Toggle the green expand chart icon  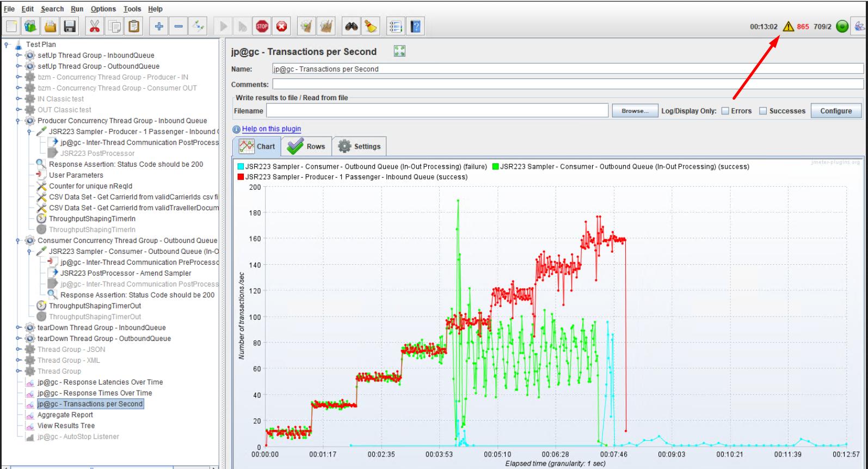pos(399,51)
